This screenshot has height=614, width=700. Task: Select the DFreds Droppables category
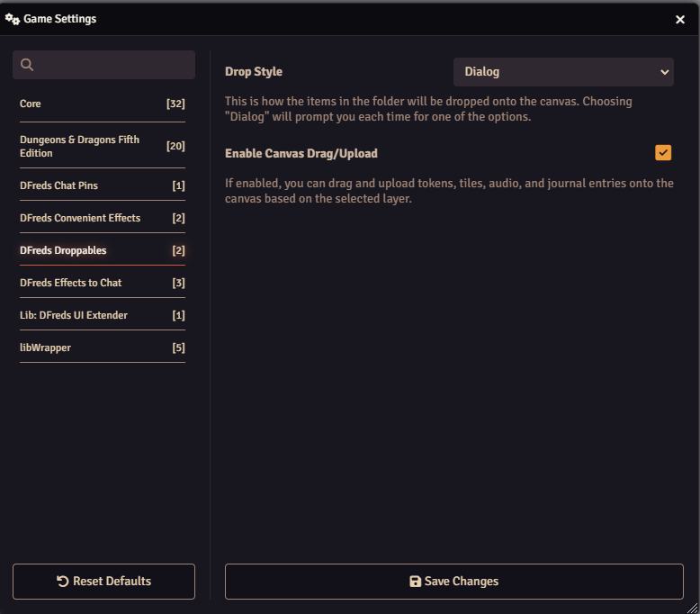[102, 250]
